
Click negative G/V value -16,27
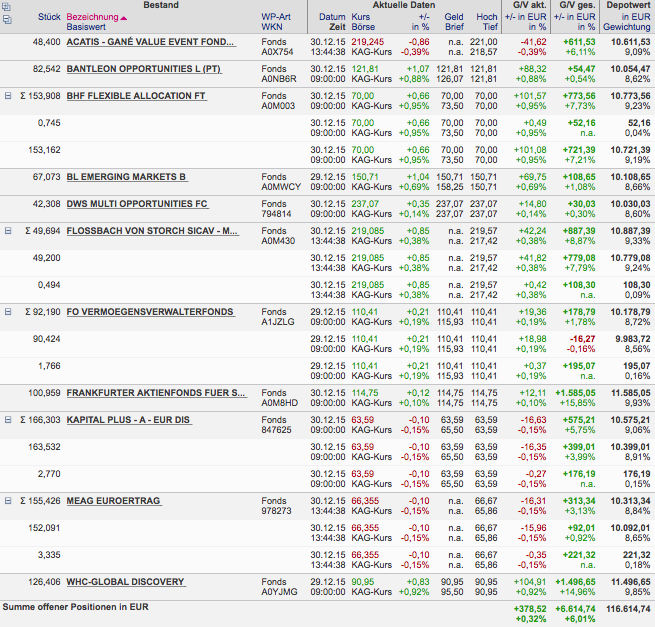pos(583,339)
